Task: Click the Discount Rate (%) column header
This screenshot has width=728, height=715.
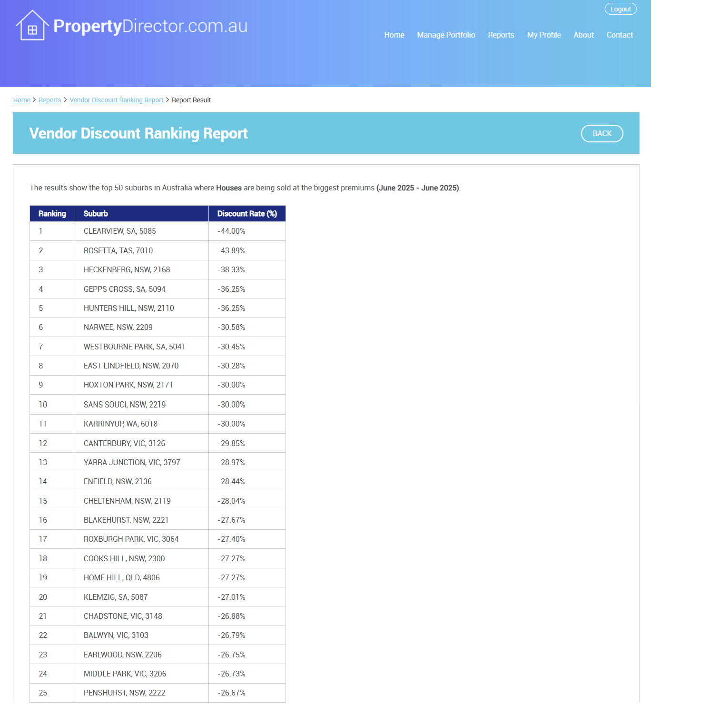Action: [x=247, y=214]
